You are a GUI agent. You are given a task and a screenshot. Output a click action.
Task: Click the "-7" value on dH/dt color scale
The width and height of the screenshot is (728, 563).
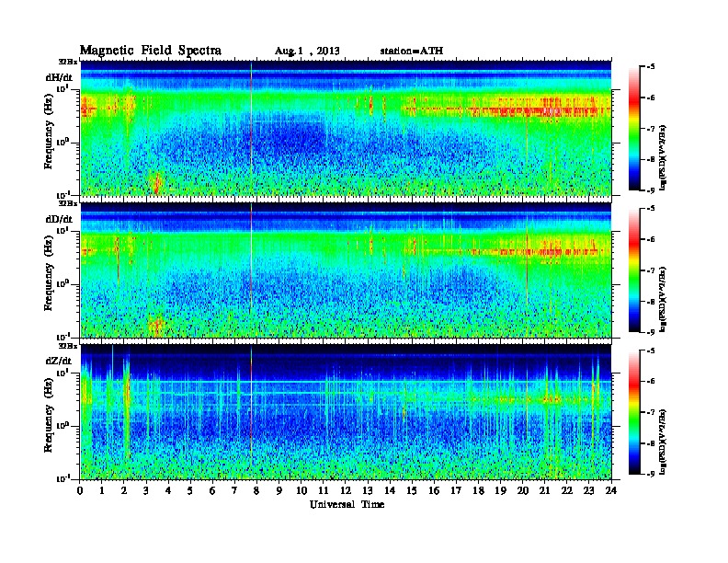[x=651, y=128]
